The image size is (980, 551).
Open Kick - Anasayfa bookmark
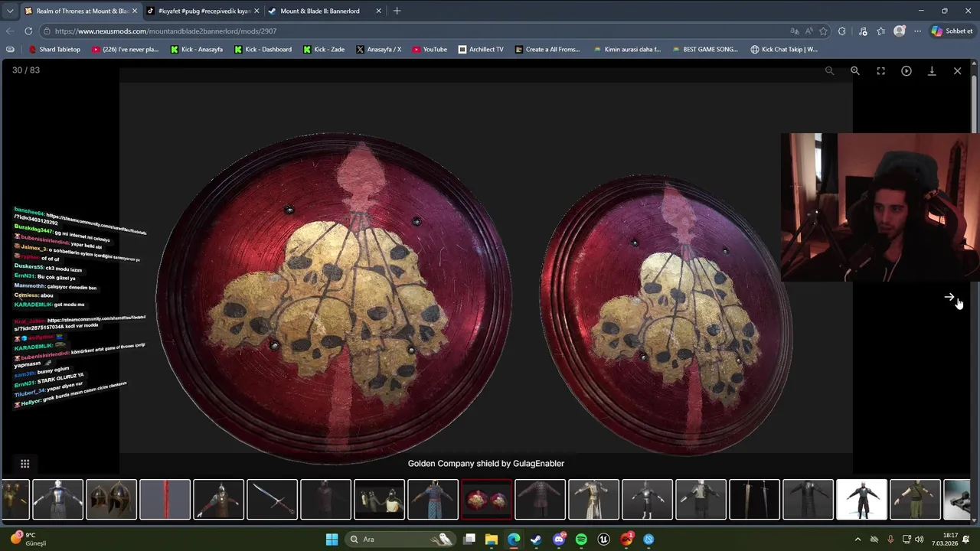point(197,50)
